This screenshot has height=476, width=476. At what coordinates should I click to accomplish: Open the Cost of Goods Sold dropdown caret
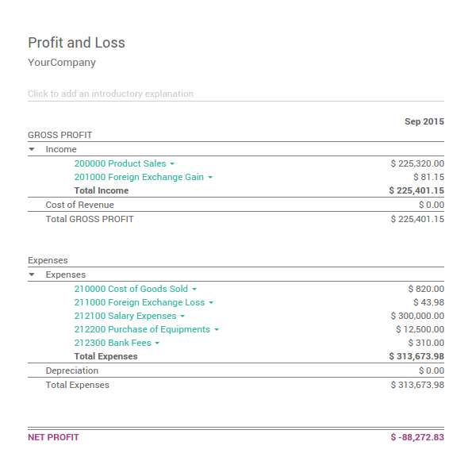point(194,290)
